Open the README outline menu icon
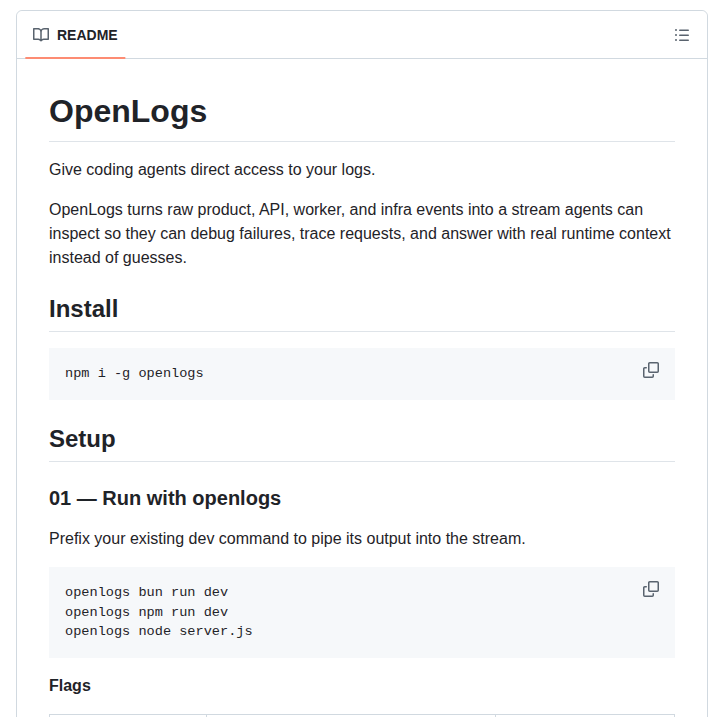 tap(682, 35)
